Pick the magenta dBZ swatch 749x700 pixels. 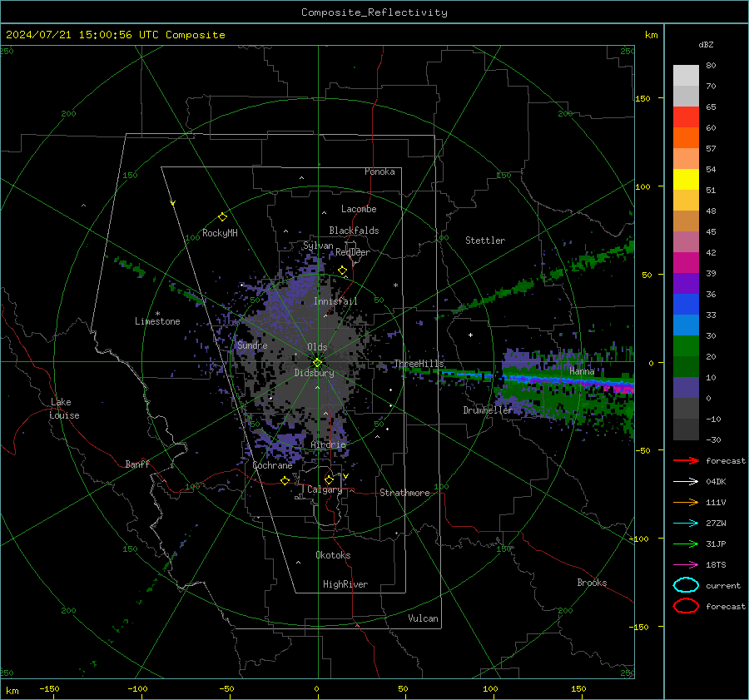click(686, 262)
